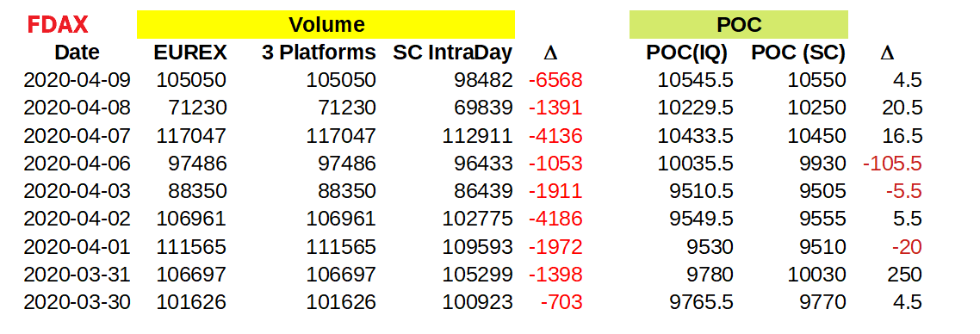This screenshot has width=980, height=334.
Task: Click the SC IntraDay value 112911
Action: pos(477,135)
